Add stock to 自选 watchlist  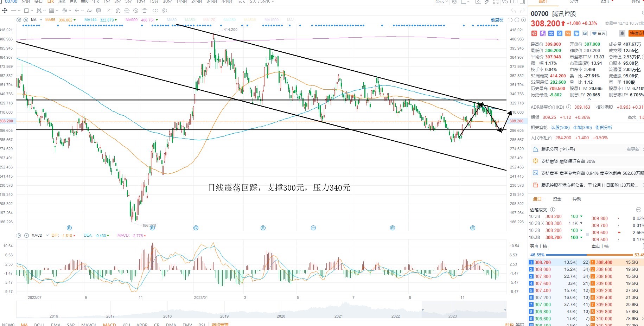[599, 33]
